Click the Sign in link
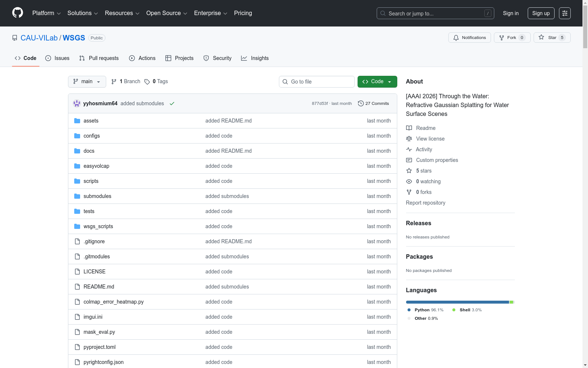 click(511, 13)
